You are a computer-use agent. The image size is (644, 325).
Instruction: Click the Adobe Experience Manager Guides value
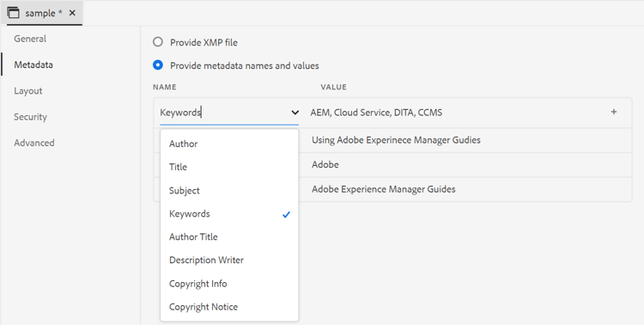point(384,189)
